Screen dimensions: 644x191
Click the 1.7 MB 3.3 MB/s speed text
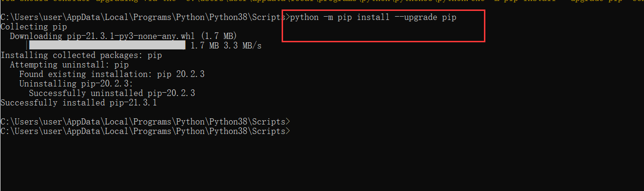[x=226, y=46]
